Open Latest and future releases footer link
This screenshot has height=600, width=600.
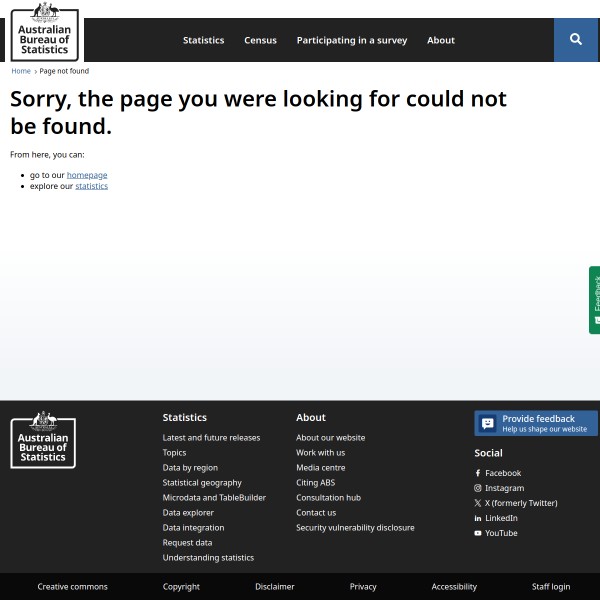pos(211,437)
